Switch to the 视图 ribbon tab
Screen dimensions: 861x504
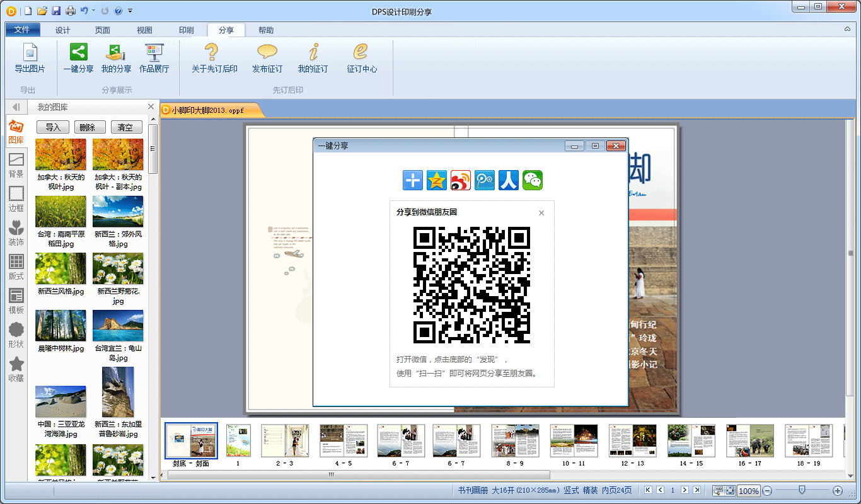click(x=144, y=30)
